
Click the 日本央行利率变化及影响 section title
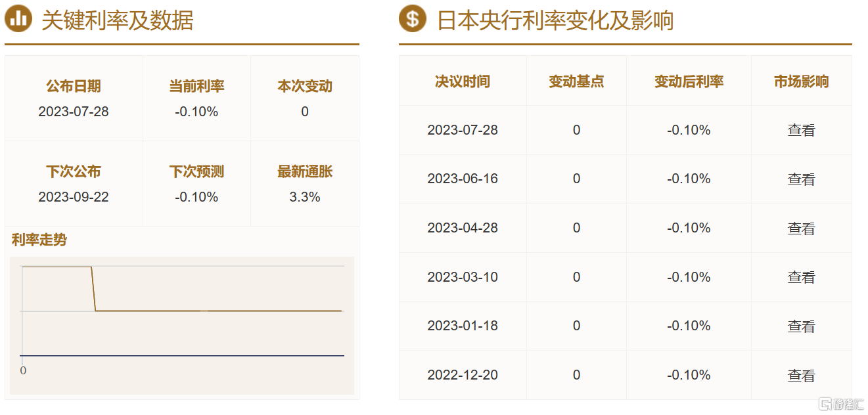(x=555, y=20)
